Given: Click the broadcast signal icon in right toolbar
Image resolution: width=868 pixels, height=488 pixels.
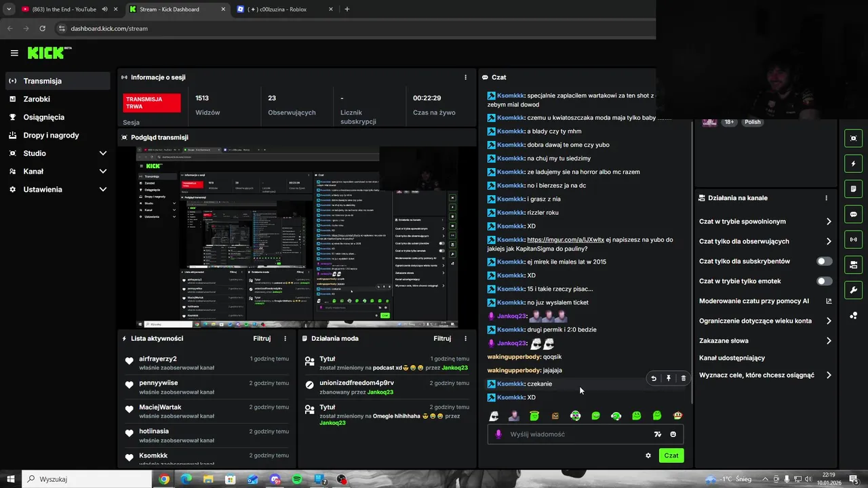Looking at the screenshot, I should tap(853, 239).
